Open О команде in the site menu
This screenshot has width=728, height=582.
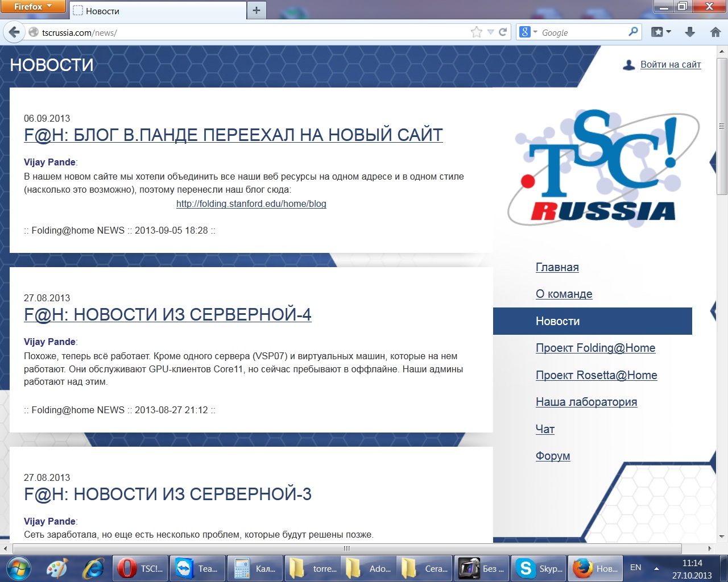(564, 294)
